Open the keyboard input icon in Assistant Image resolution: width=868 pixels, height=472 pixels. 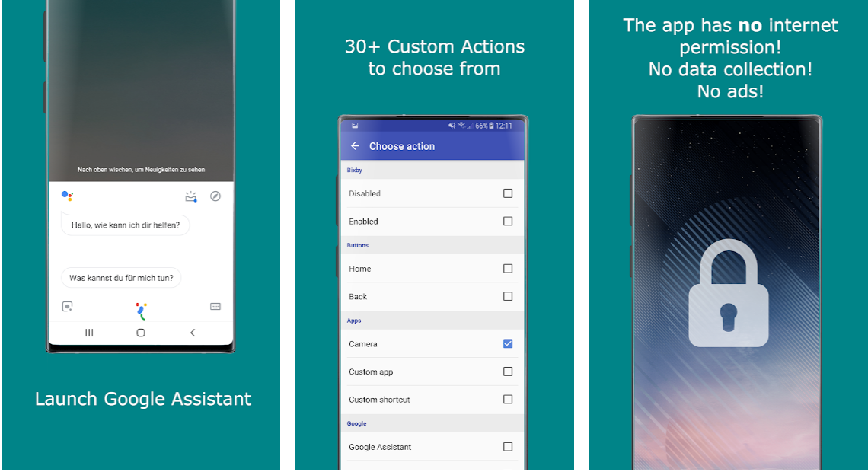click(x=215, y=307)
